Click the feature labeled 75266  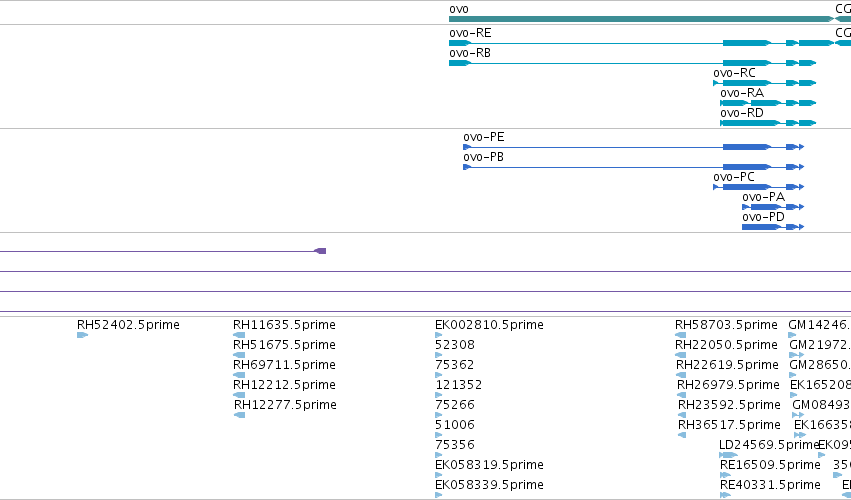point(455,406)
